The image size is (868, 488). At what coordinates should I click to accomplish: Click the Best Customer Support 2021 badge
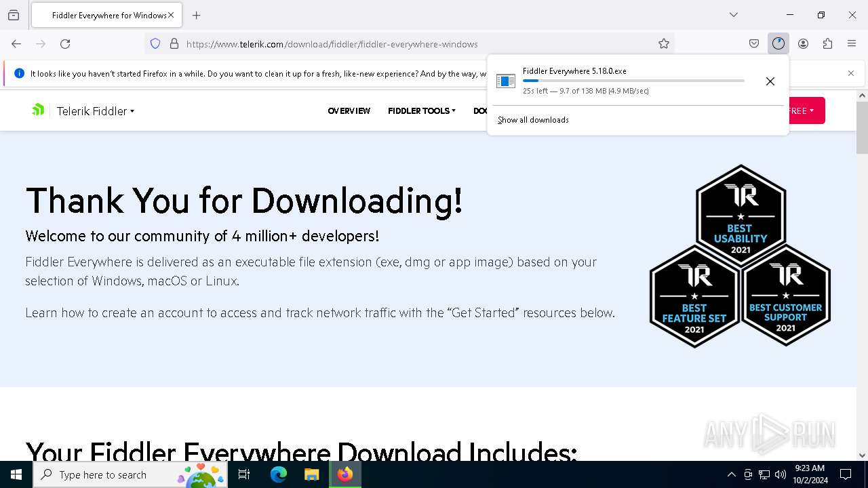(786, 296)
